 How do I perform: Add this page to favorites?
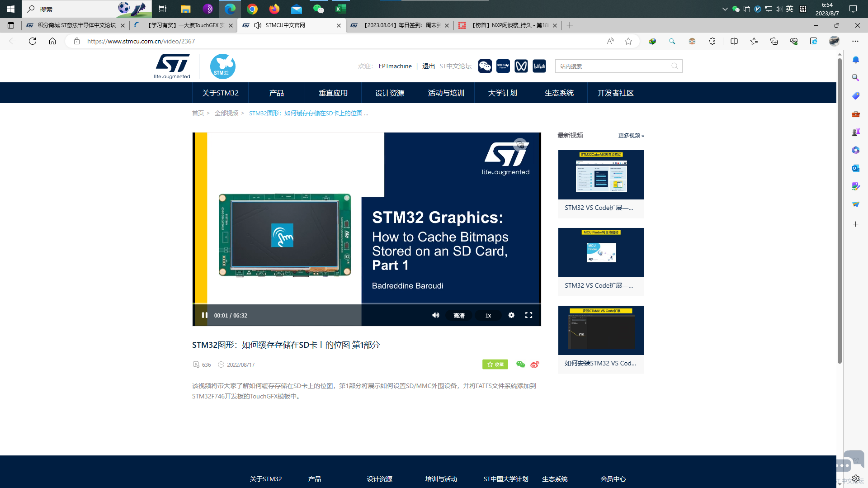click(628, 41)
